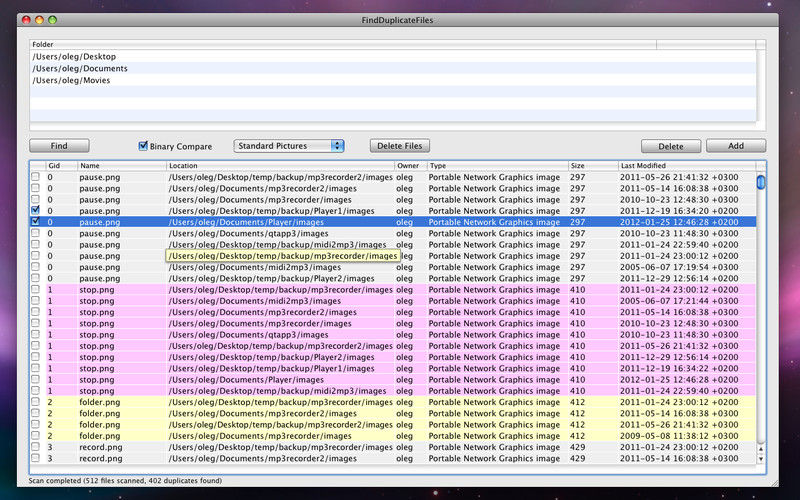This screenshot has height=500, width=800.
Task: Click the Delete Files button
Action: click(x=400, y=146)
